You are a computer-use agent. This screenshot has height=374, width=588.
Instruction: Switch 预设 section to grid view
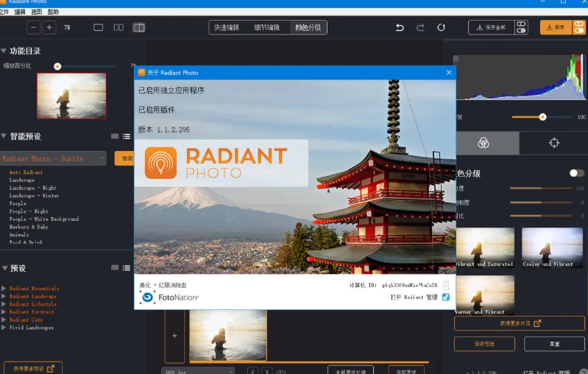(115, 268)
